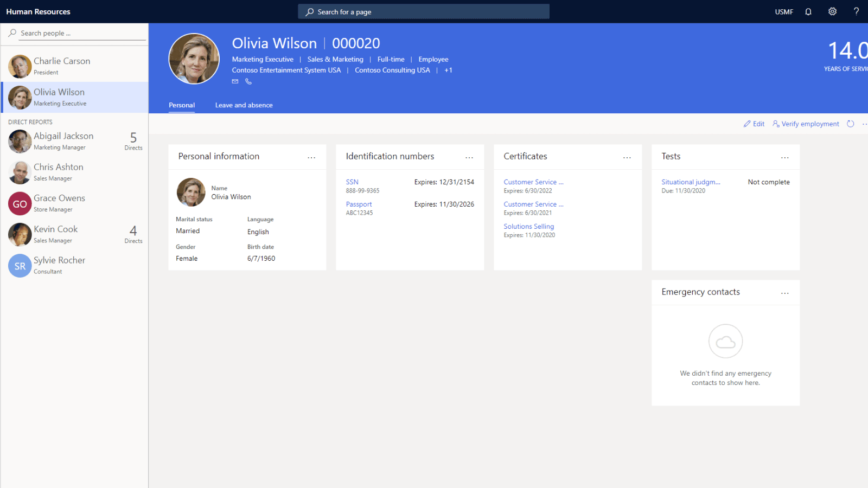Screen dimensions: 868x488
Task: Click the phone icon under Olivia's name
Action: pyautogui.click(x=248, y=81)
